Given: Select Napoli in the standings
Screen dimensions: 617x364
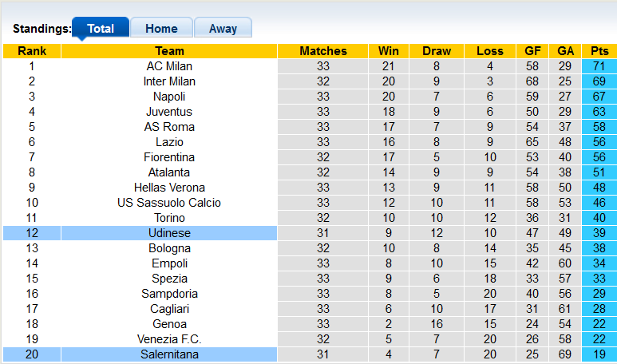Looking at the screenshot, I should pos(169,97).
